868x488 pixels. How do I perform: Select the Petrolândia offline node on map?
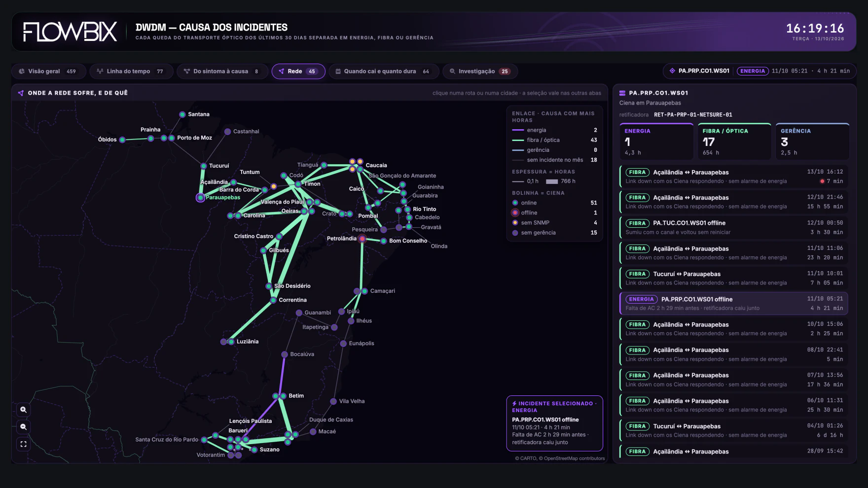[x=362, y=239]
